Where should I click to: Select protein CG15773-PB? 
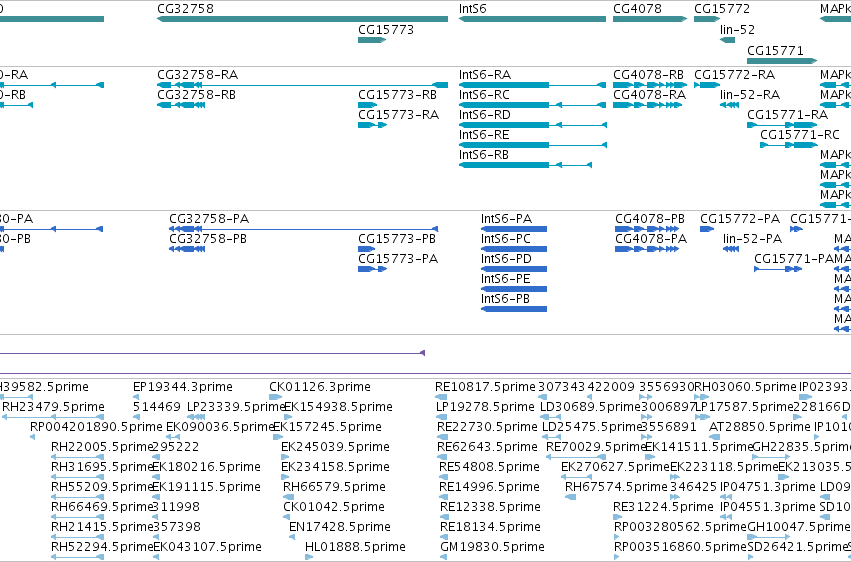397,239
